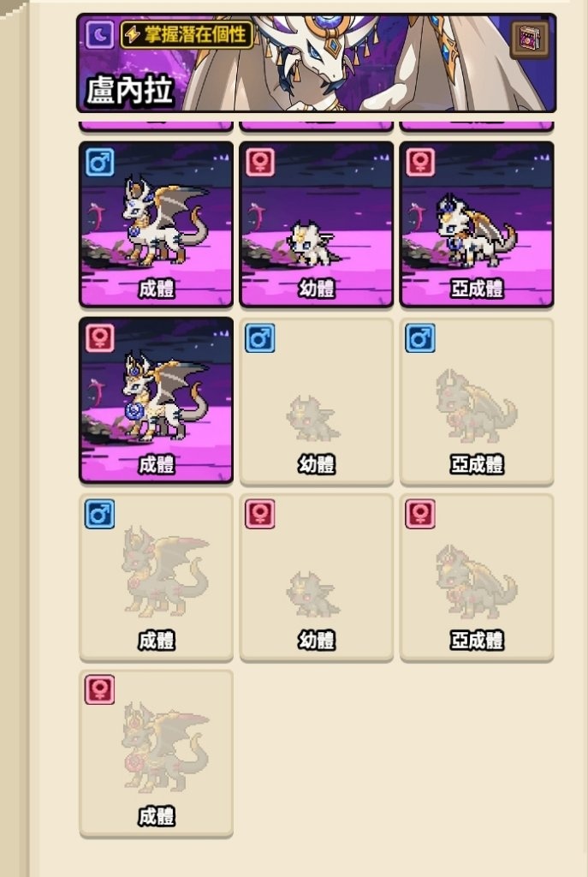Open the 盧內拉 dragon banner
This screenshot has height=877, width=588.
click(x=317, y=63)
